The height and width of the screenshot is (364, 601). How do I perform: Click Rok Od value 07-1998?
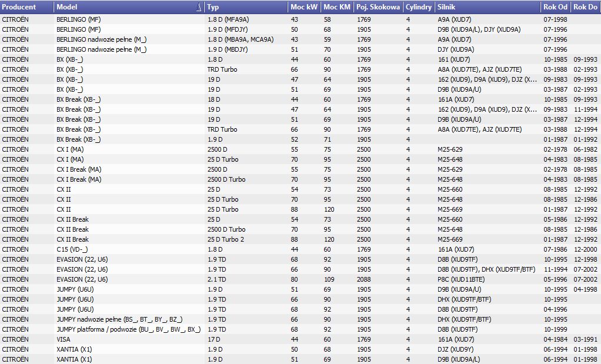point(555,19)
